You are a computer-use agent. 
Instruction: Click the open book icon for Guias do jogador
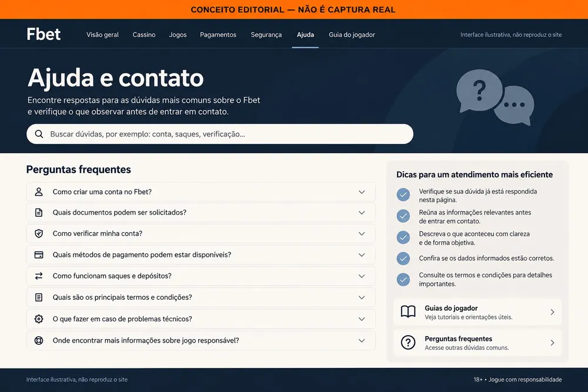(x=408, y=312)
